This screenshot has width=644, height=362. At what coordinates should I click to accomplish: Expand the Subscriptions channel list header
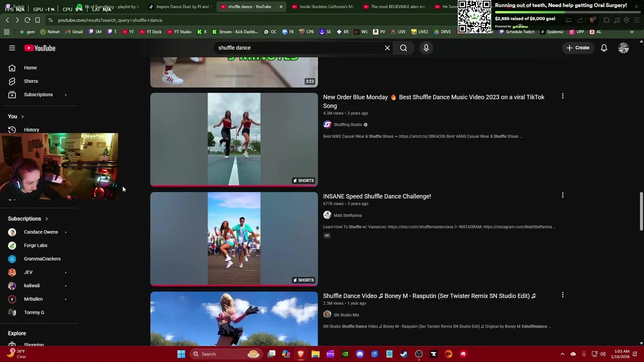28,219
